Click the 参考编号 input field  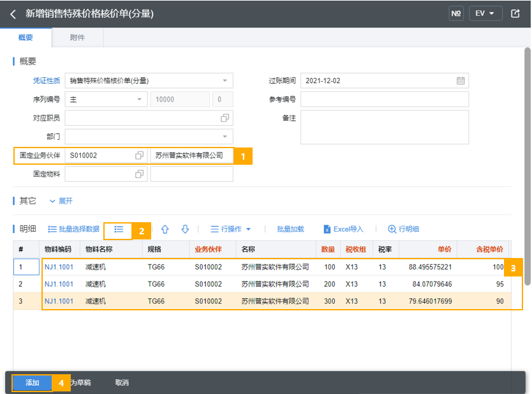[385, 100]
